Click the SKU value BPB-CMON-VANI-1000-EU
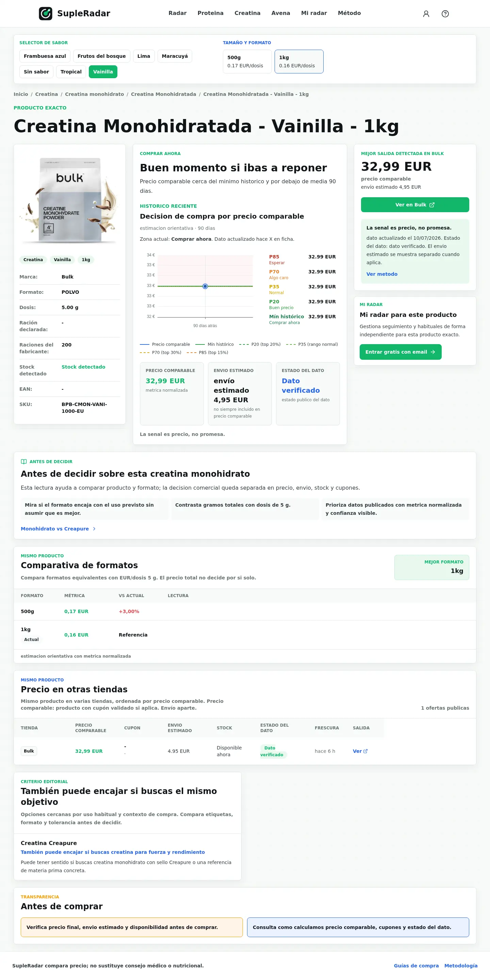This screenshot has width=490, height=980. tap(84, 407)
